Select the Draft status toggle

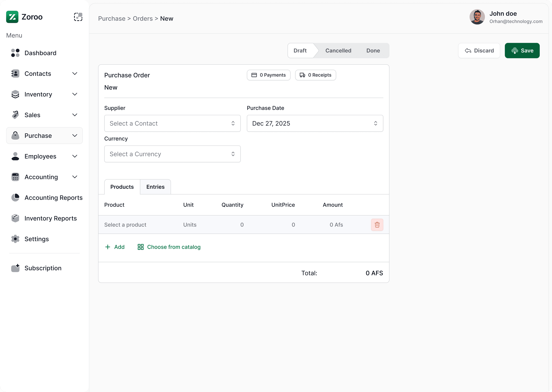coord(300,50)
